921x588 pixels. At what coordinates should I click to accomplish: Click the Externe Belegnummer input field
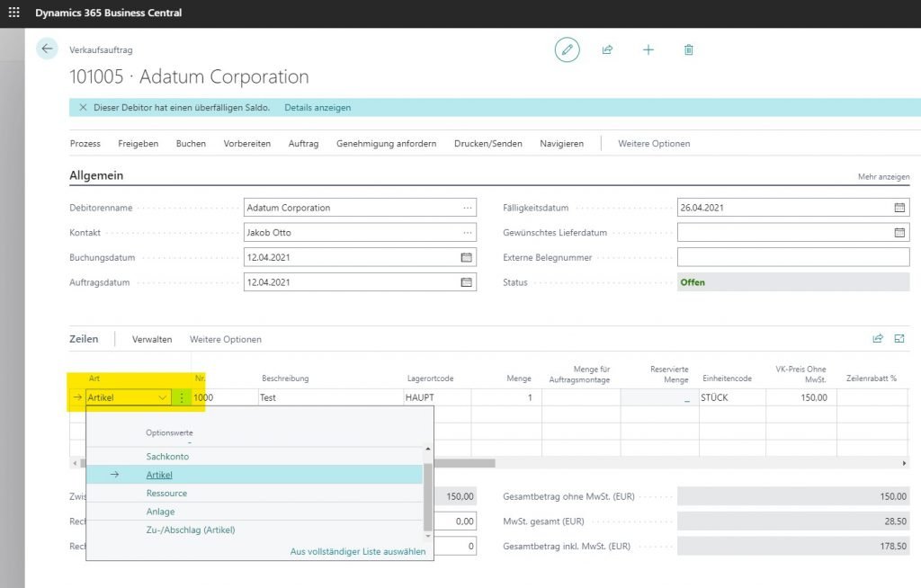[792, 257]
